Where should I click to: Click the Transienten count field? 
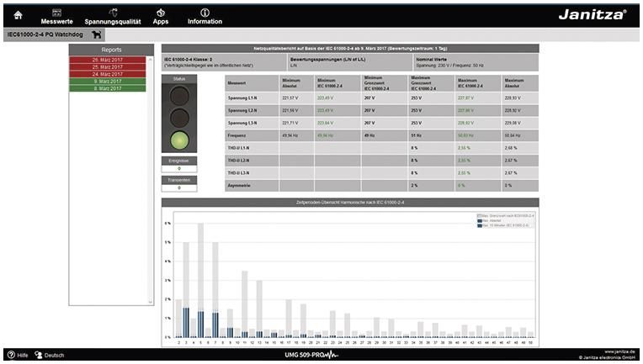point(178,187)
